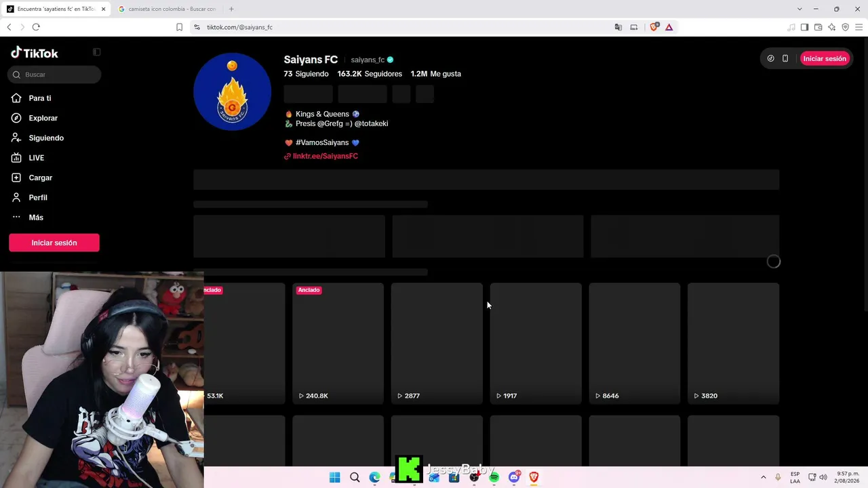Bookmark this page

(179, 27)
